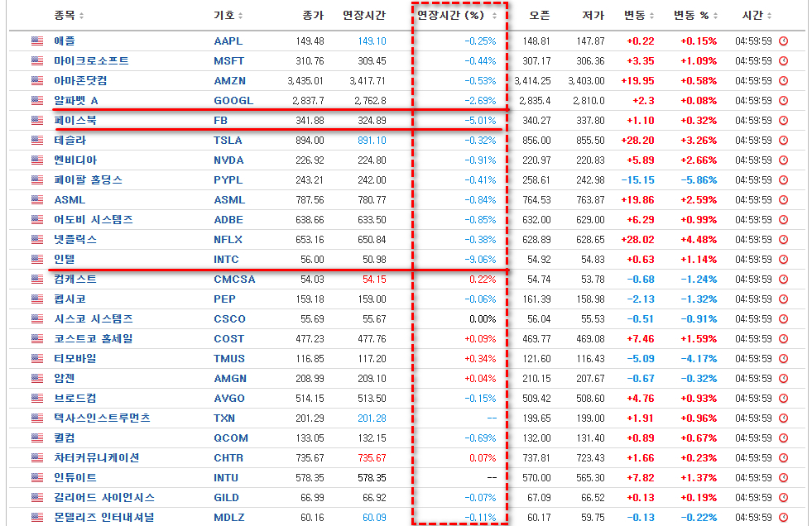Open the 애플 stock link
This screenshot has height=526, width=812.
tap(65, 41)
